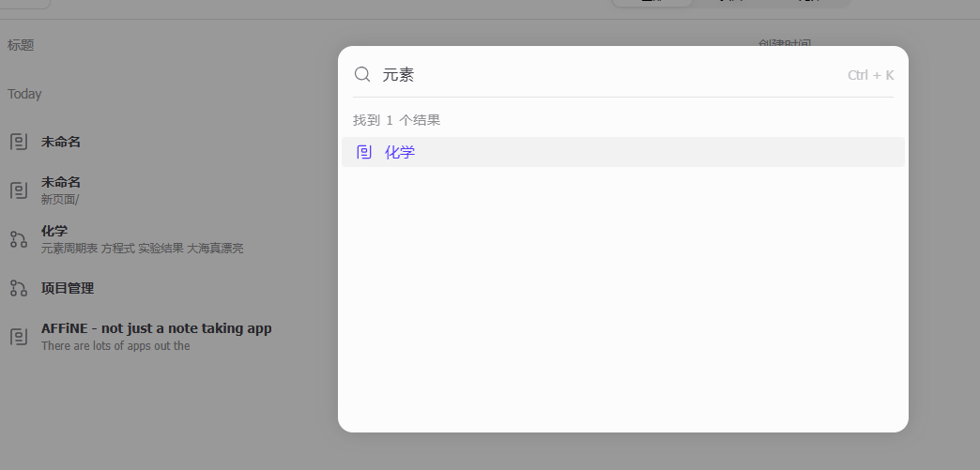Click the page icon of the first 未命名 entry
The width and height of the screenshot is (980, 470).
(19, 142)
